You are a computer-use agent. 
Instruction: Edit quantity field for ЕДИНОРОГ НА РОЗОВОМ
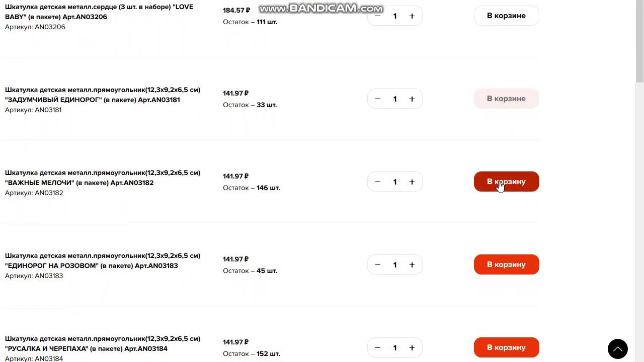395,265
